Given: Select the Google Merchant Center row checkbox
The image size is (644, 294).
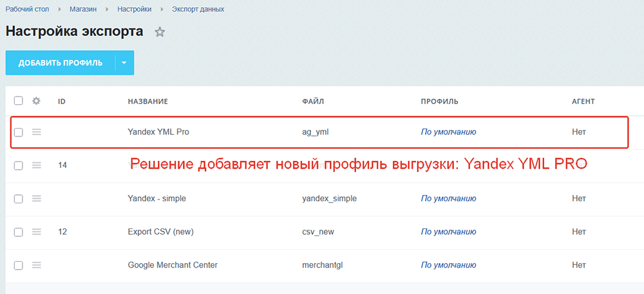Looking at the screenshot, I should (18, 265).
